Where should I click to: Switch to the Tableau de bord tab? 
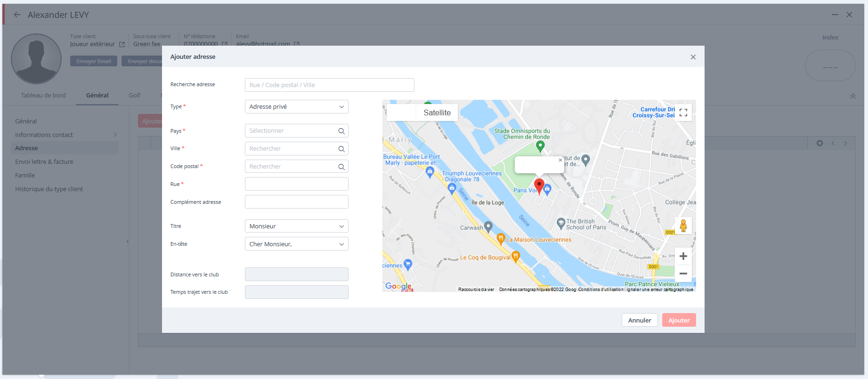click(43, 95)
